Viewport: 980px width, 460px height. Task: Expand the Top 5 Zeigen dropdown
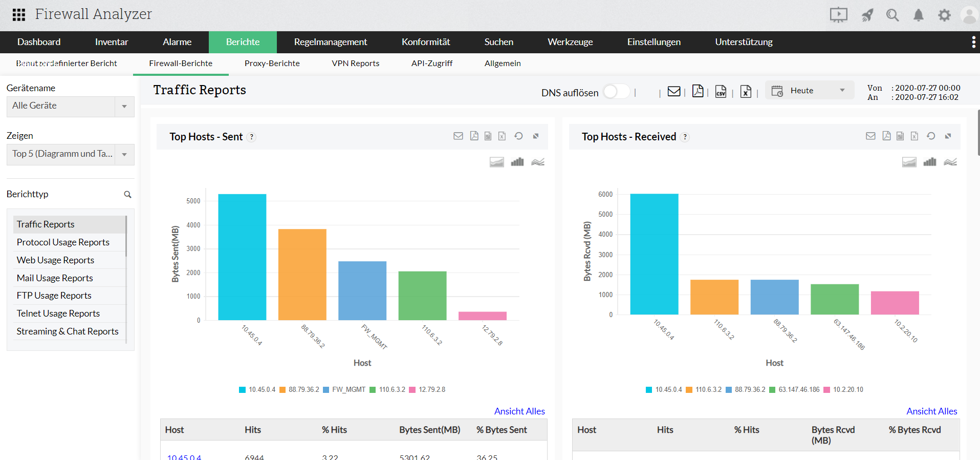70,154
